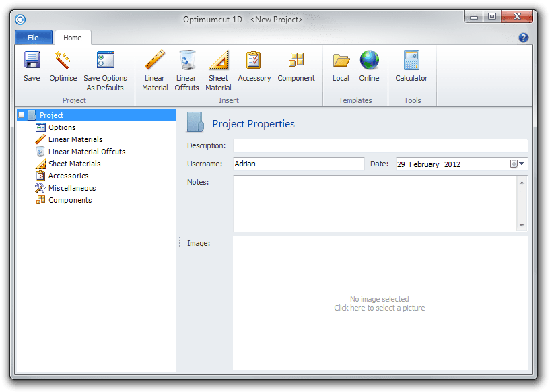The height and width of the screenshot is (392, 550).
Task: Select Miscellaneous tree item
Action: pos(72,188)
